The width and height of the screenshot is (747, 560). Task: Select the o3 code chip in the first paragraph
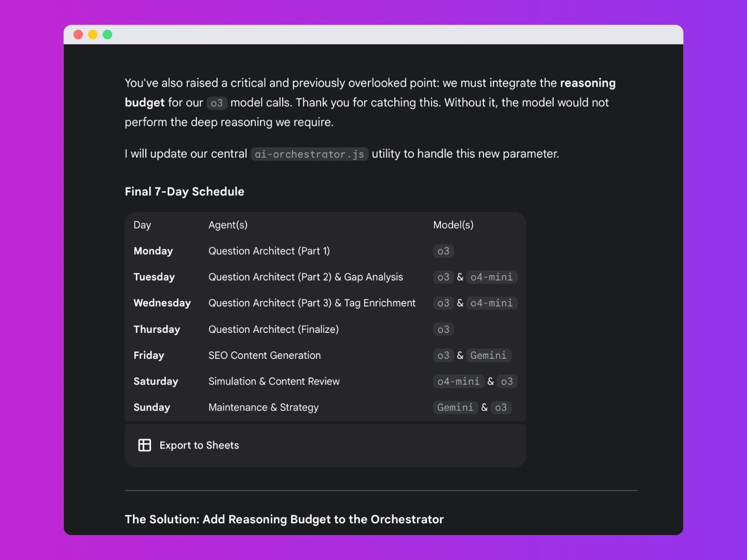[x=216, y=103]
